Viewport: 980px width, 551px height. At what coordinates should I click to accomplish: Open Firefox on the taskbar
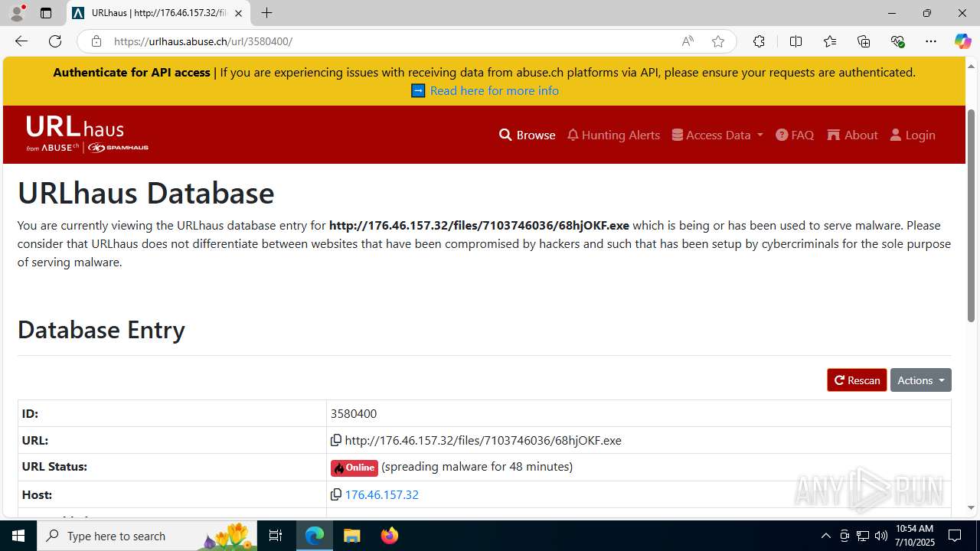(389, 536)
